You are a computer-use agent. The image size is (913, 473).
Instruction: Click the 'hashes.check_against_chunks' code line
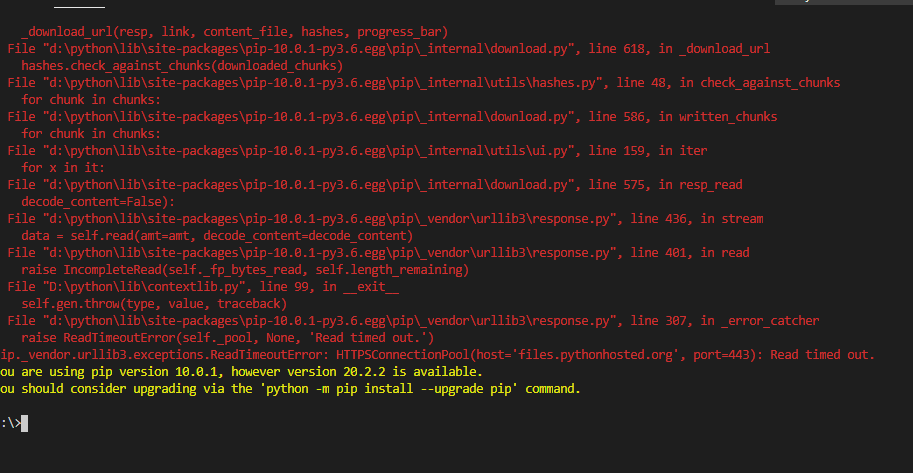click(182, 66)
